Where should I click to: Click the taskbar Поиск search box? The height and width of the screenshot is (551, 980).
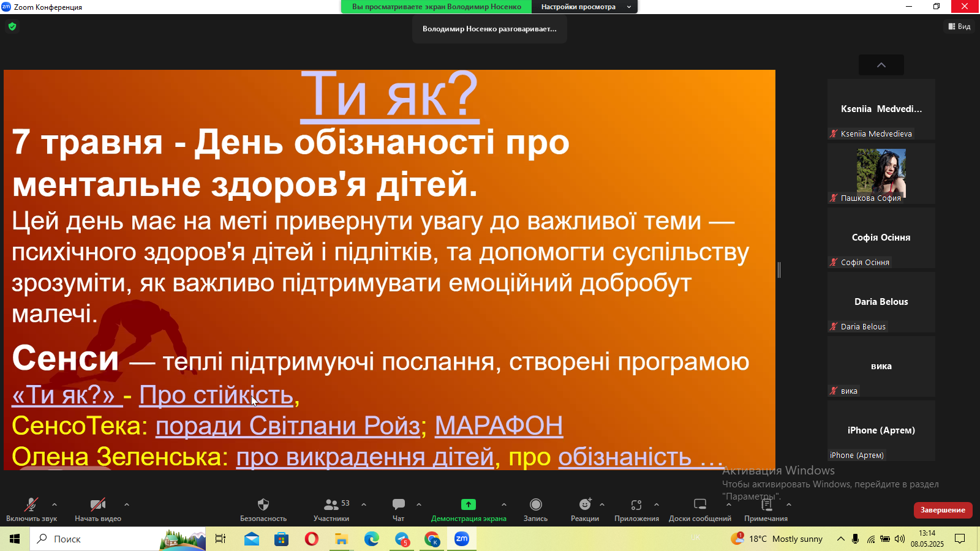(x=118, y=539)
